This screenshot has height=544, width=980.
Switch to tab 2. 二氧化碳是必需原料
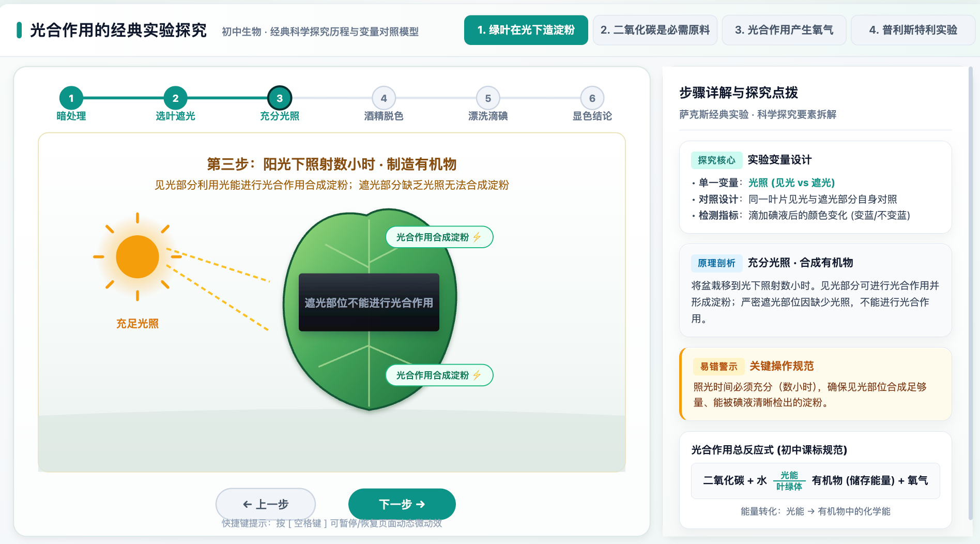(x=655, y=30)
